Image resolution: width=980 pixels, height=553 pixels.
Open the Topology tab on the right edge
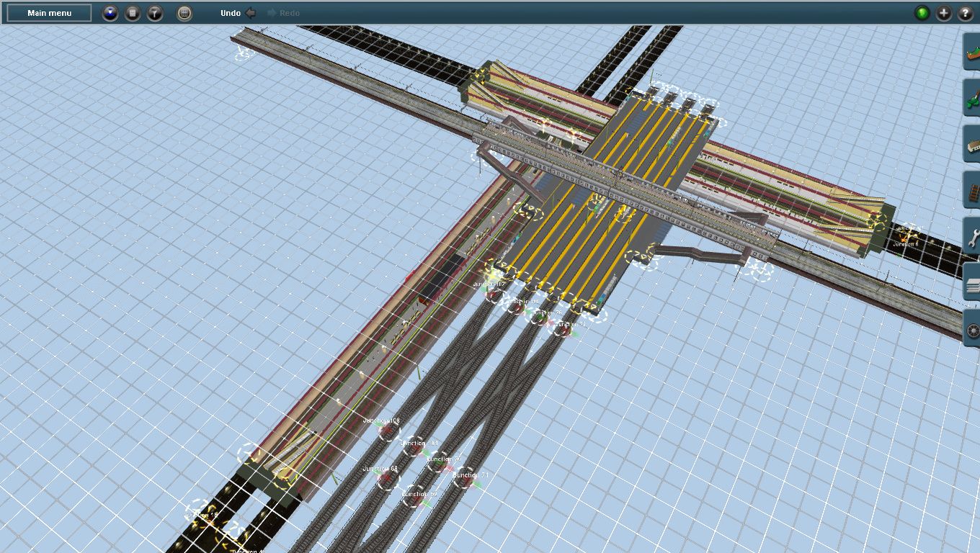(972, 52)
